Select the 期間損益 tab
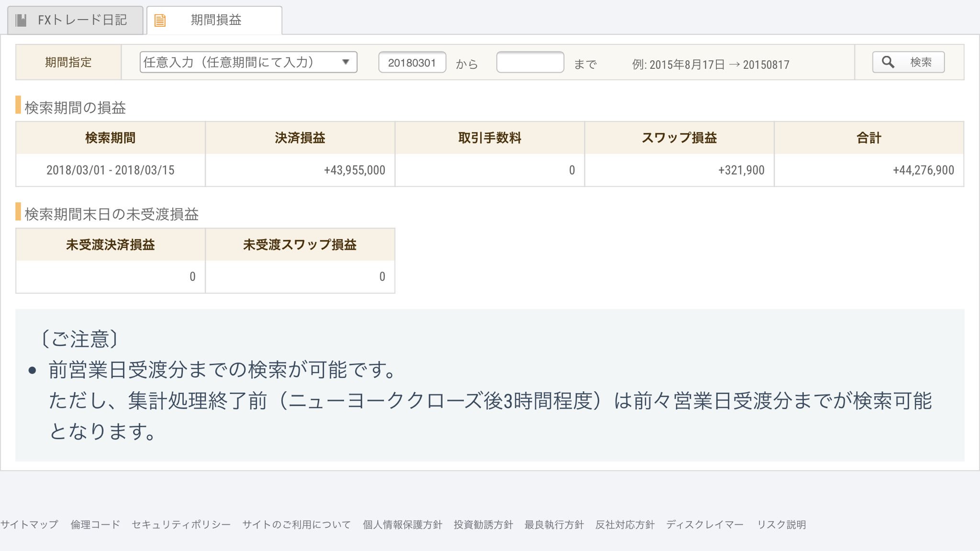 tap(215, 20)
